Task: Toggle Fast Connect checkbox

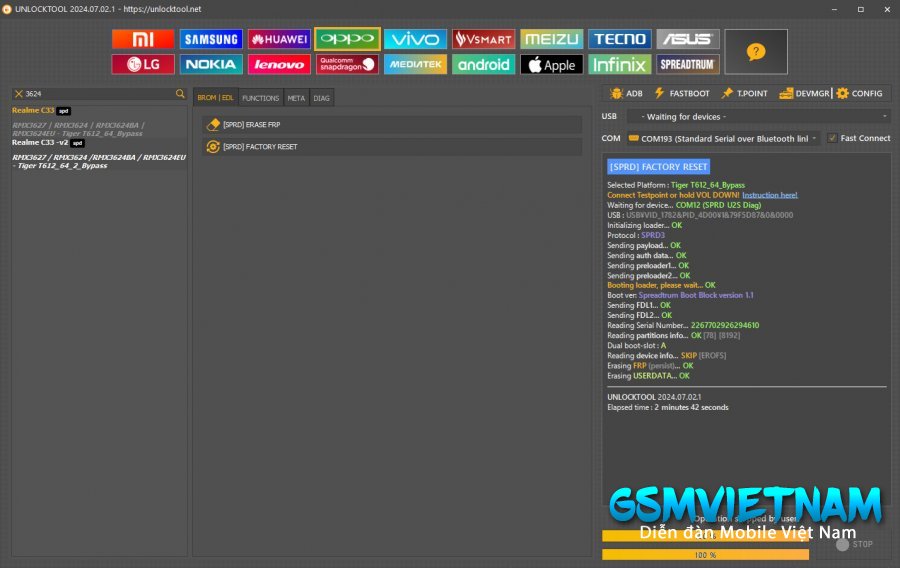Action: 832,138
